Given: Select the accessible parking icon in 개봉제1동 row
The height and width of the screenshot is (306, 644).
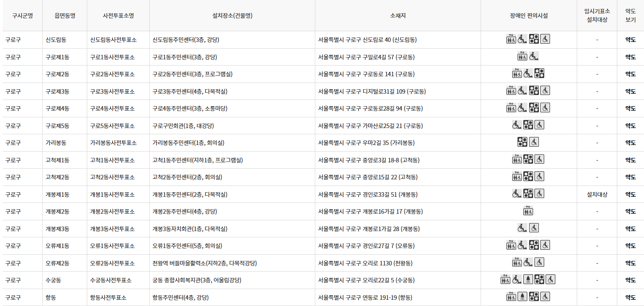Looking at the screenshot, I should click(539, 194).
